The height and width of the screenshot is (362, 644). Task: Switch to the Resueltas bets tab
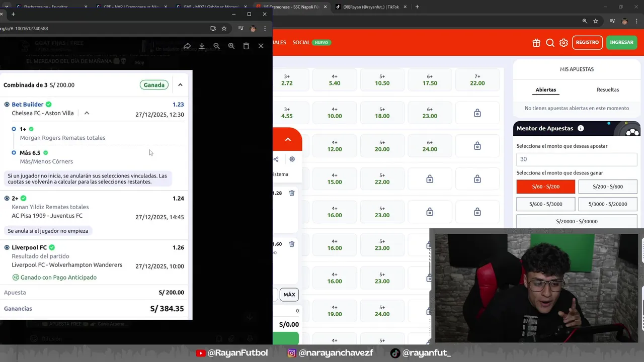pyautogui.click(x=608, y=89)
